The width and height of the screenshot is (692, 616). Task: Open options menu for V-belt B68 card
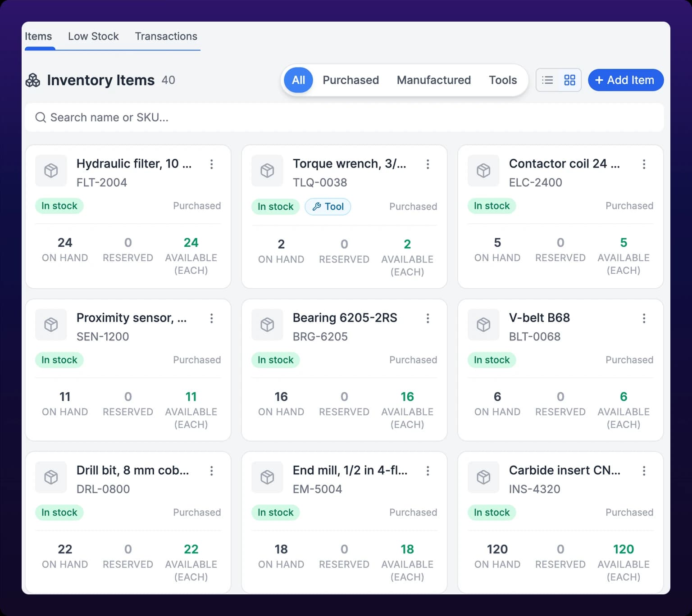[644, 318]
